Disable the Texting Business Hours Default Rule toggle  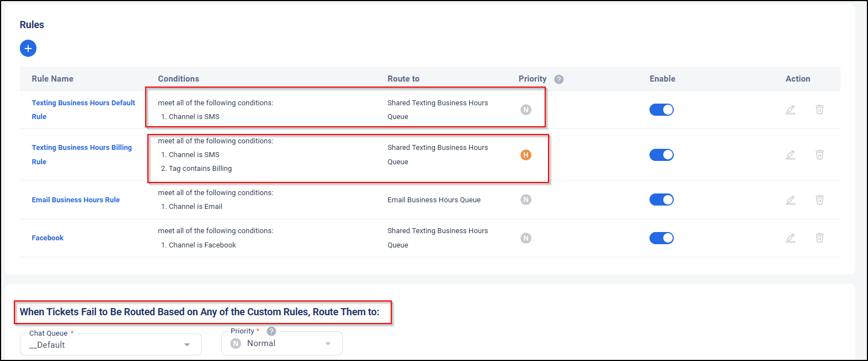(x=661, y=110)
